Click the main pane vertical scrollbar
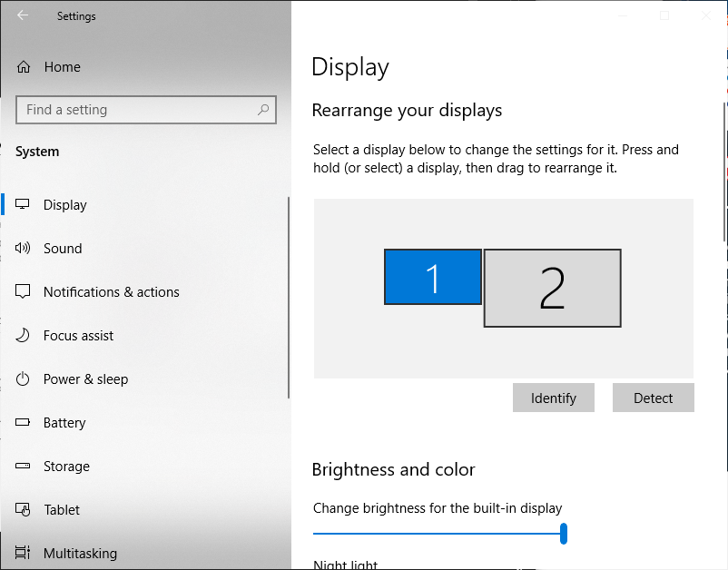Image resolution: width=728 pixels, height=570 pixels. (x=725, y=172)
